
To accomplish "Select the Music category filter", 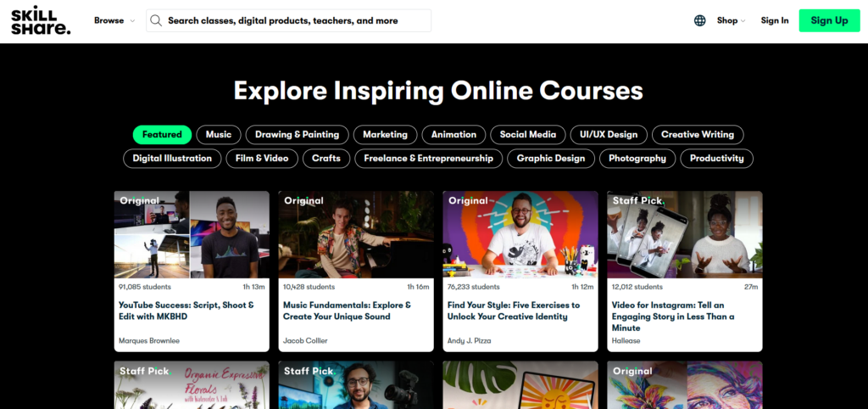I will 218,134.
